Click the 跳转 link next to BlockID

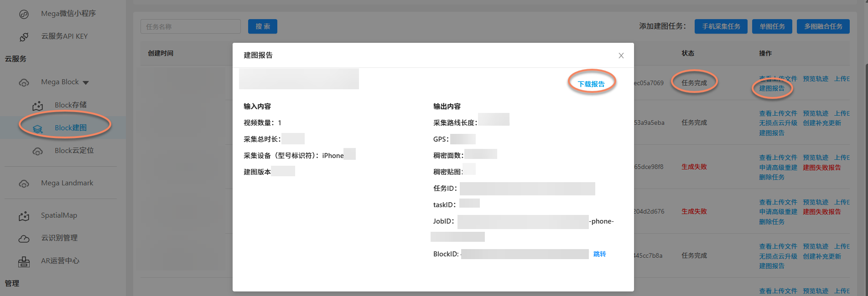point(599,254)
